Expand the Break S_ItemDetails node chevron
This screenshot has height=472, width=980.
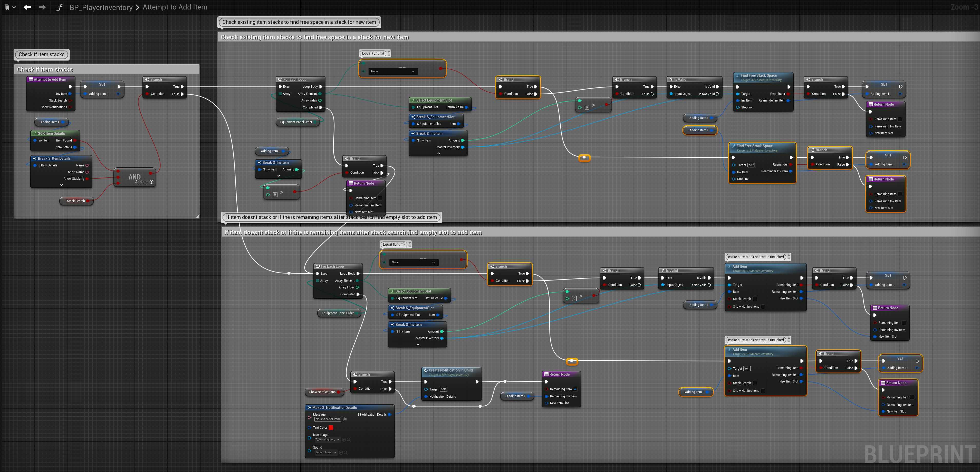[x=62, y=185]
